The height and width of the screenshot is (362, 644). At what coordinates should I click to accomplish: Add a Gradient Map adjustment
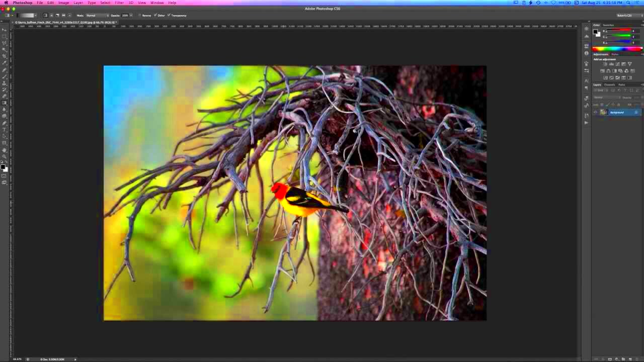[x=630, y=78]
